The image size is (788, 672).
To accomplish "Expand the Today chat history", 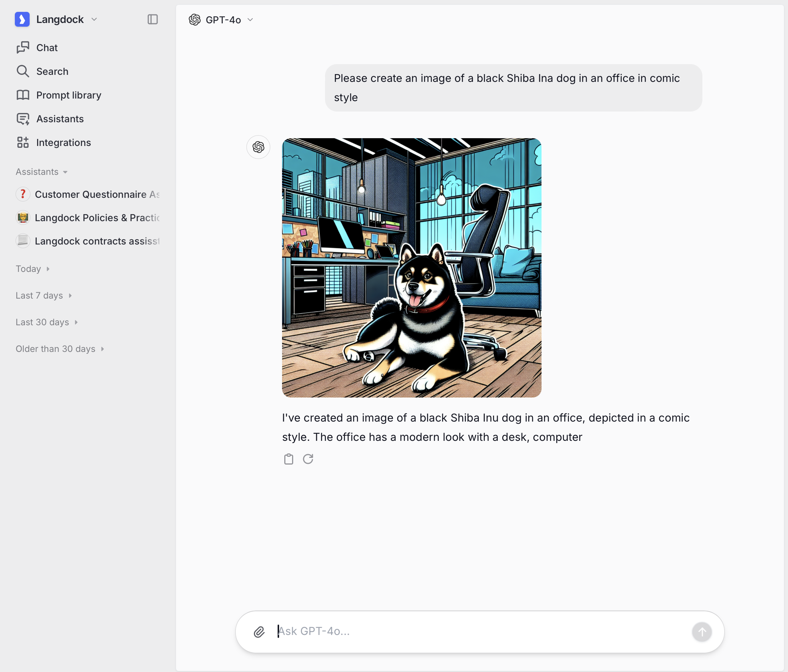I will tap(33, 269).
